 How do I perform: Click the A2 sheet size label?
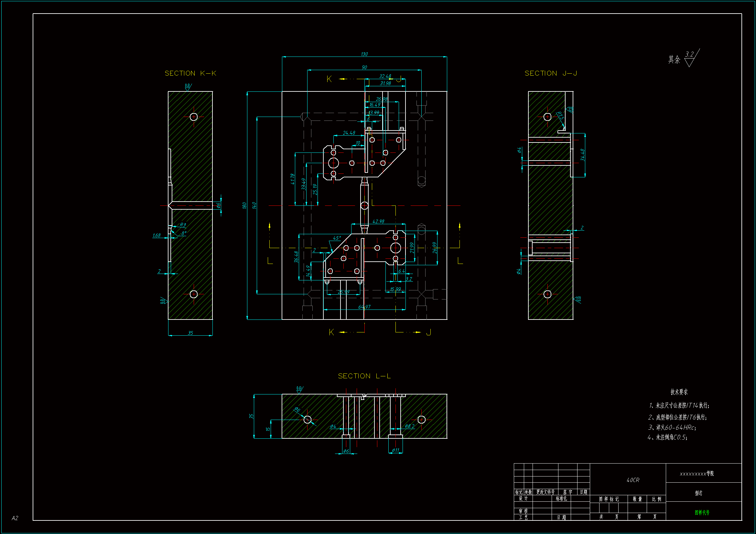[x=15, y=518]
